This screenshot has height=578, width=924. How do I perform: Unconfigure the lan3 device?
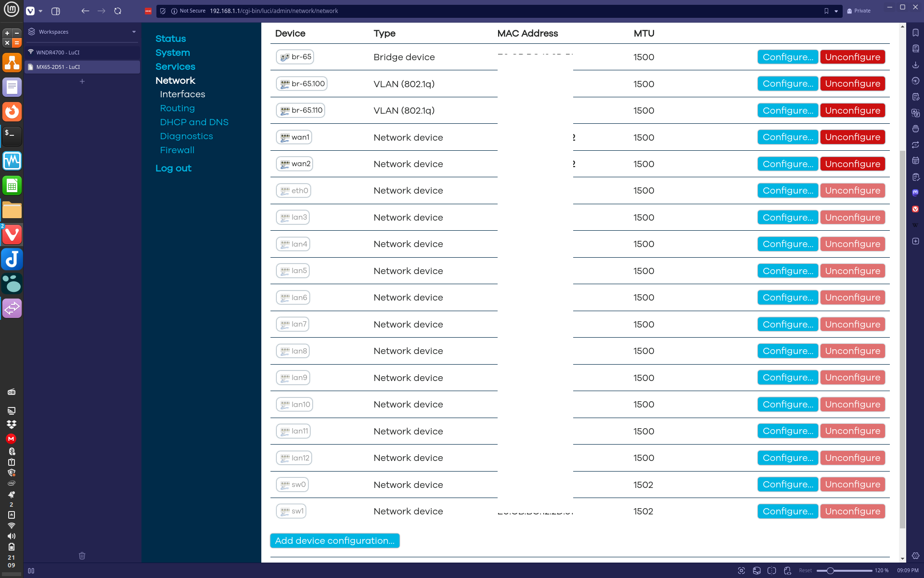[x=852, y=217]
